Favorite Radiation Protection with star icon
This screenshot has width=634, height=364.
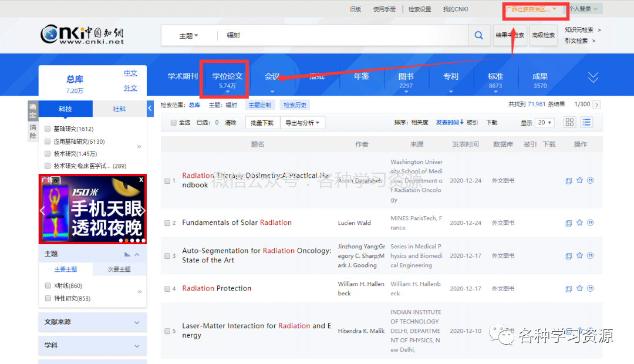click(579, 288)
